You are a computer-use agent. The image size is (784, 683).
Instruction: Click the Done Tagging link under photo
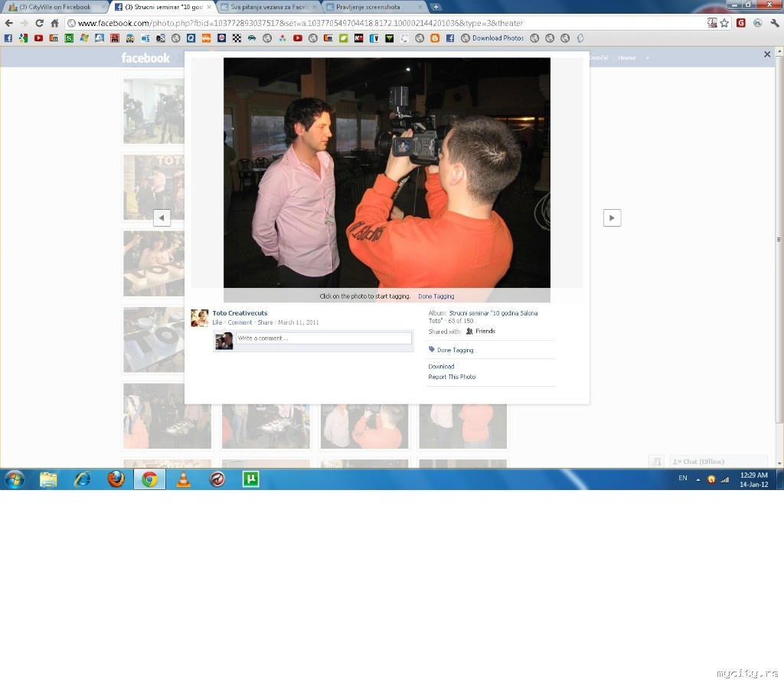click(436, 296)
